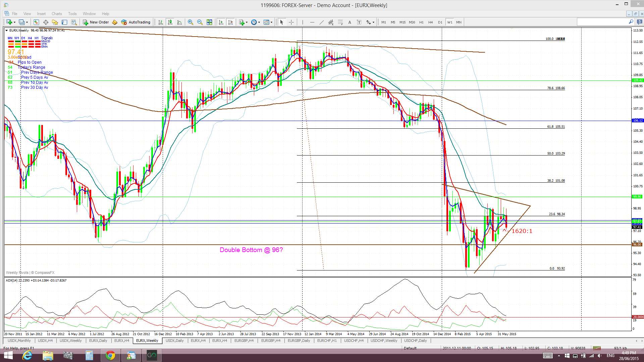
Task: Select the draw trendline tool
Action: pyautogui.click(x=321, y=22)
